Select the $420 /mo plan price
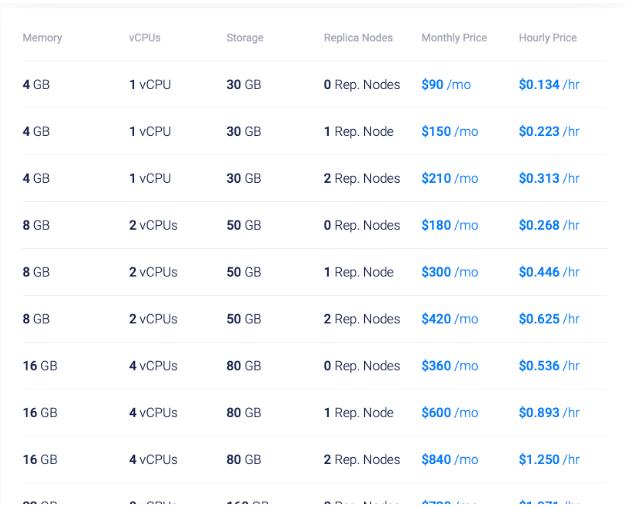625x508 pixels. point(450,319)
